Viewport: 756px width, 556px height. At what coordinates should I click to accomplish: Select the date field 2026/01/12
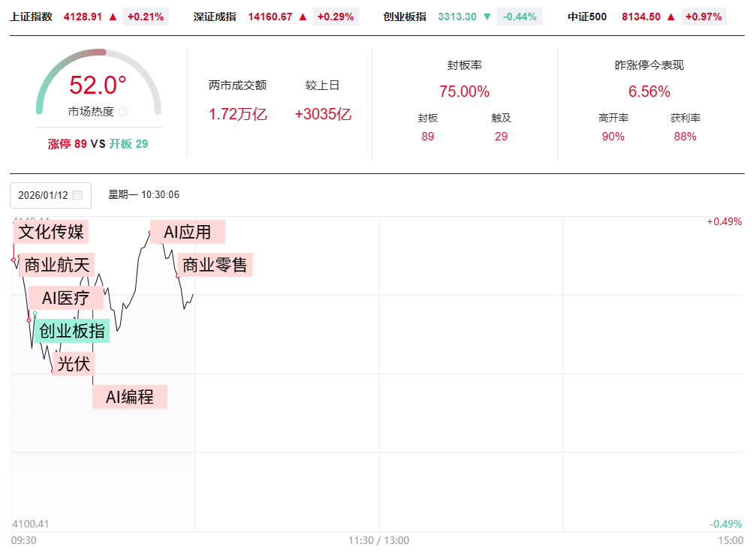coord(44,195)
